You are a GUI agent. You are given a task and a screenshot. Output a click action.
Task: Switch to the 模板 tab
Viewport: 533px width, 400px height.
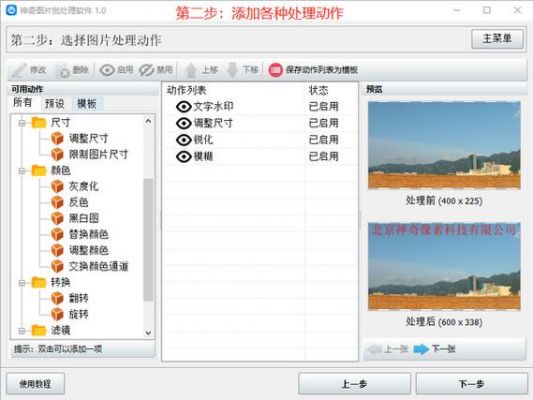pyautogui.click(x=87, y=104)
